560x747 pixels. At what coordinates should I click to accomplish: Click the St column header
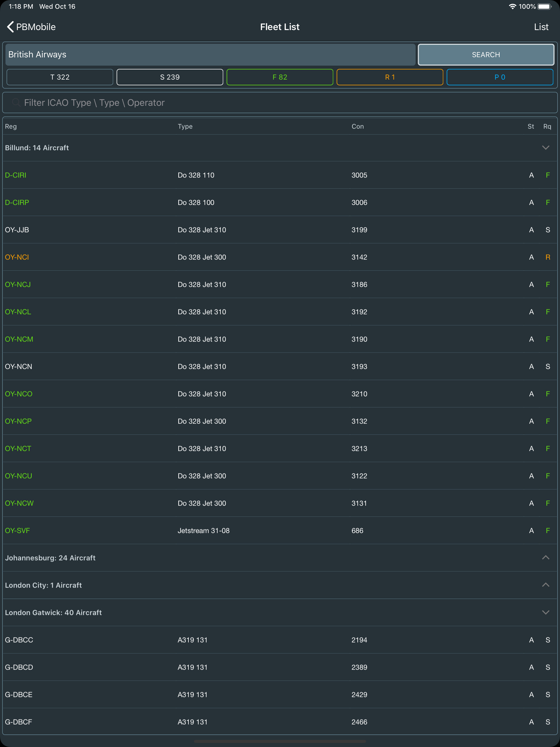click(531, 127)
